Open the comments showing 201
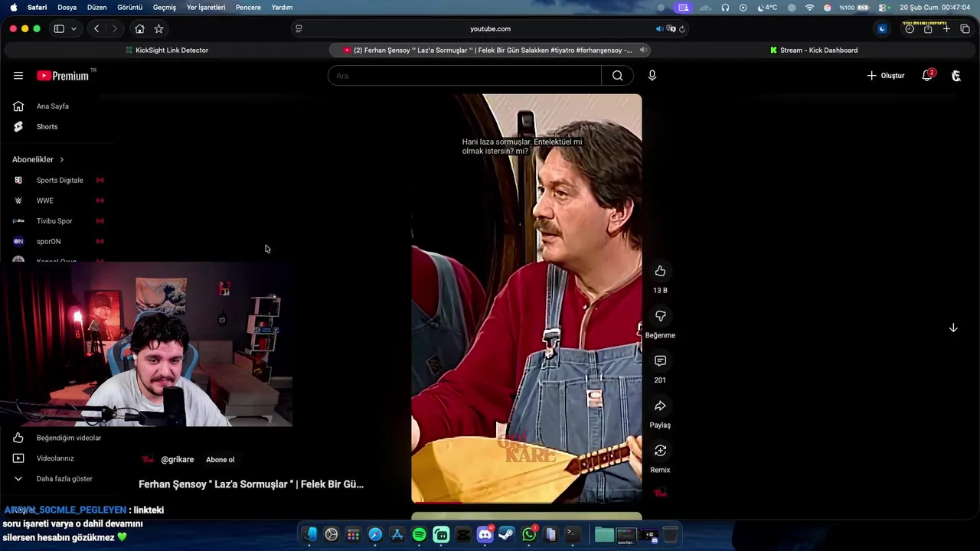Image resolution: width=980 pixels, height=551 pixels. (x=660, y=361)
